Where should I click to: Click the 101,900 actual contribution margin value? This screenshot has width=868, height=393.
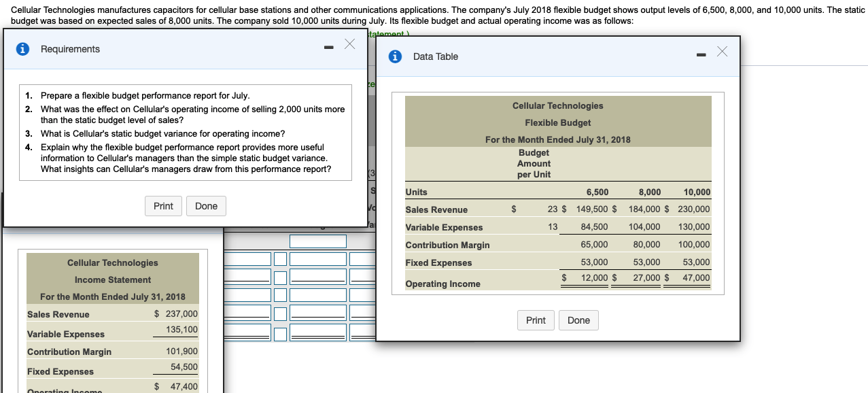(181, 352)
